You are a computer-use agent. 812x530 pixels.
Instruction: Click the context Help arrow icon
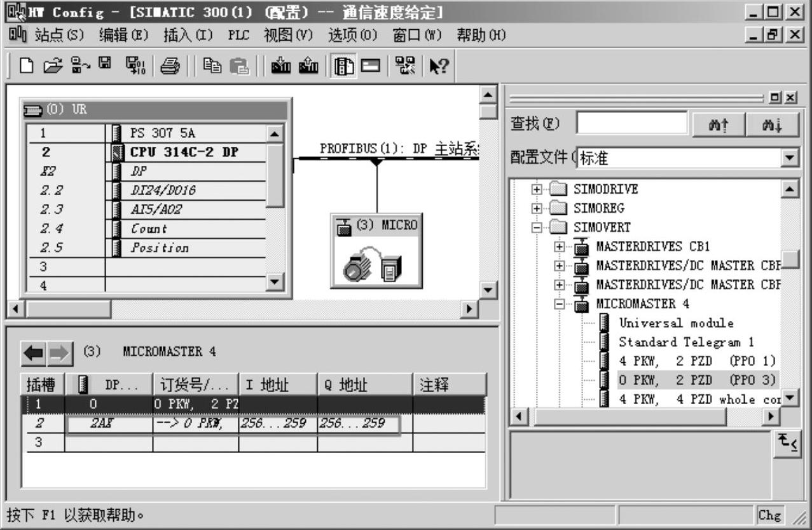click(x=439, y=66)
